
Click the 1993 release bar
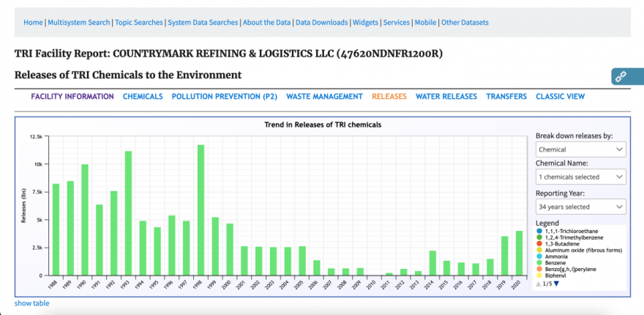[128, 213]
